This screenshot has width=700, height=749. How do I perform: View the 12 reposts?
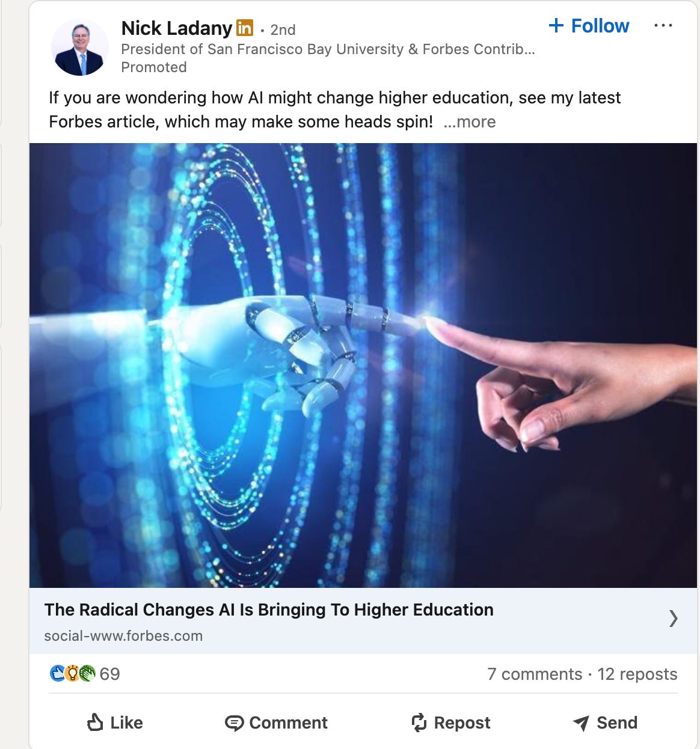tap(637, 674)
